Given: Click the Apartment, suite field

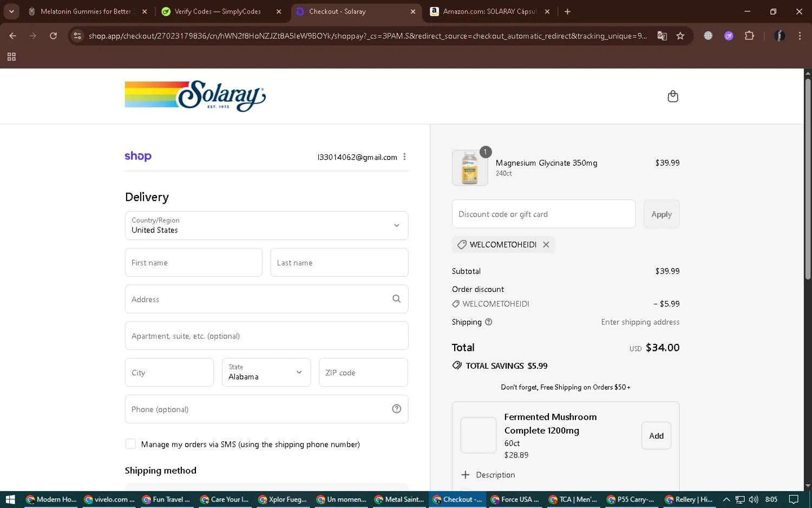Looking at the screenshot, I should point(266,336).
